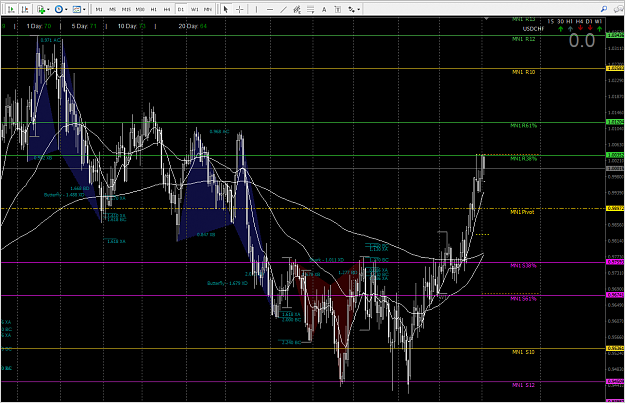The height and width of the screenshot is (403, 625).
Task: Toggle the Chart Shift button
Action: pos(25,9)
